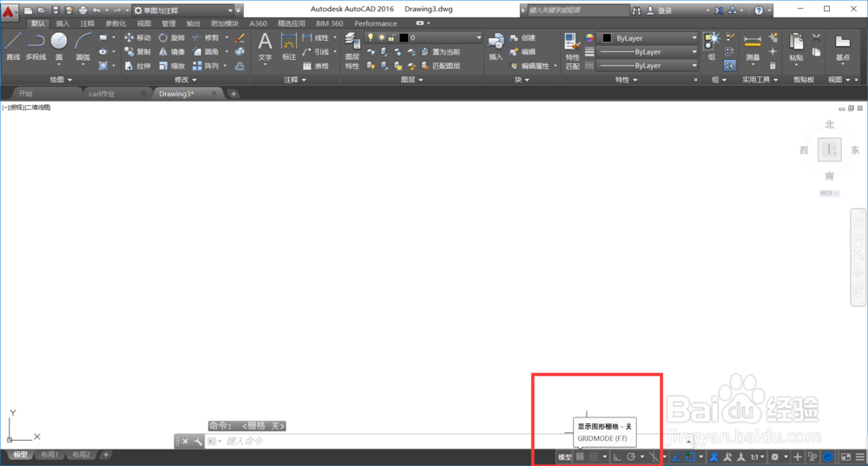Click the Erase brush icon
The height and width of the screenshot is (466, 868).
[240, 37]
